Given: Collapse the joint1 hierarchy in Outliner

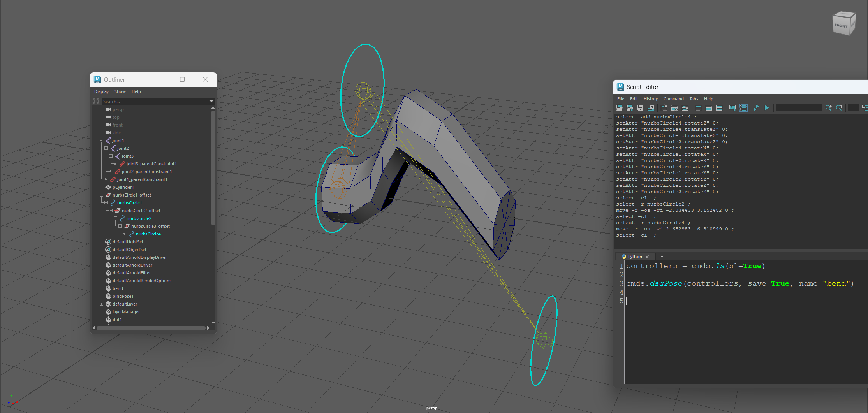Looking at the screenshot, I should pyautogui.click(x=101, y=141).
